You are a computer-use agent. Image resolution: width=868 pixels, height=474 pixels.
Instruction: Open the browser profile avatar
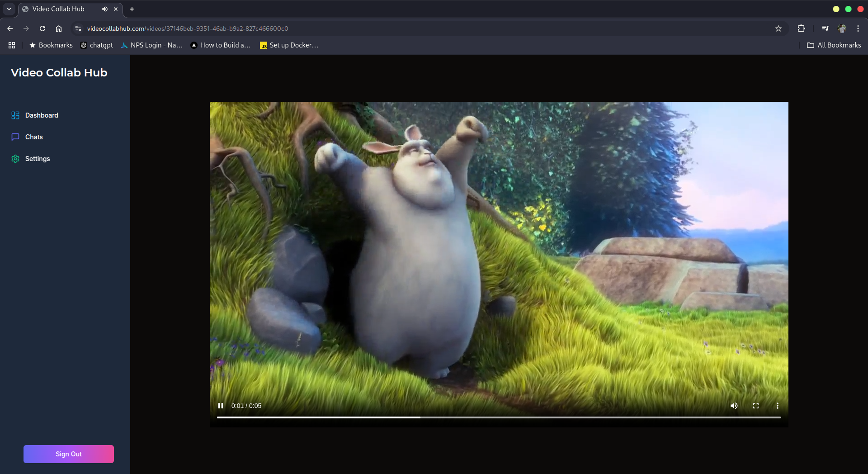[842, 28]
